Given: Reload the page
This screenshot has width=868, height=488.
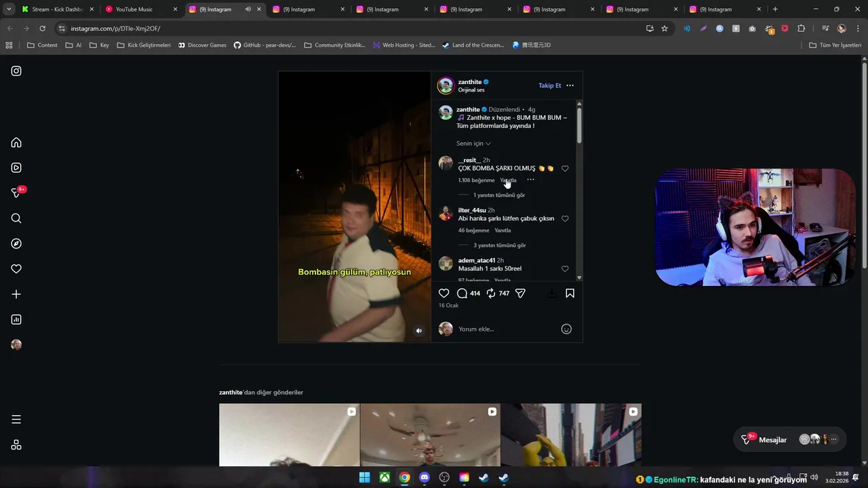Looking at the screenshot, I should pyautogui.click(x=42, y=28).
